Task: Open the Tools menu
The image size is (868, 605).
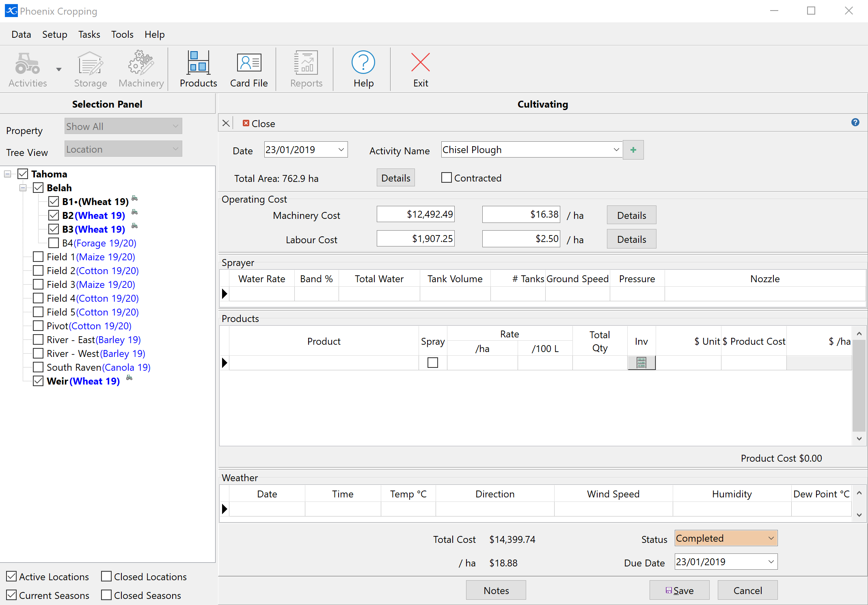Action: [x=122, y=35]
